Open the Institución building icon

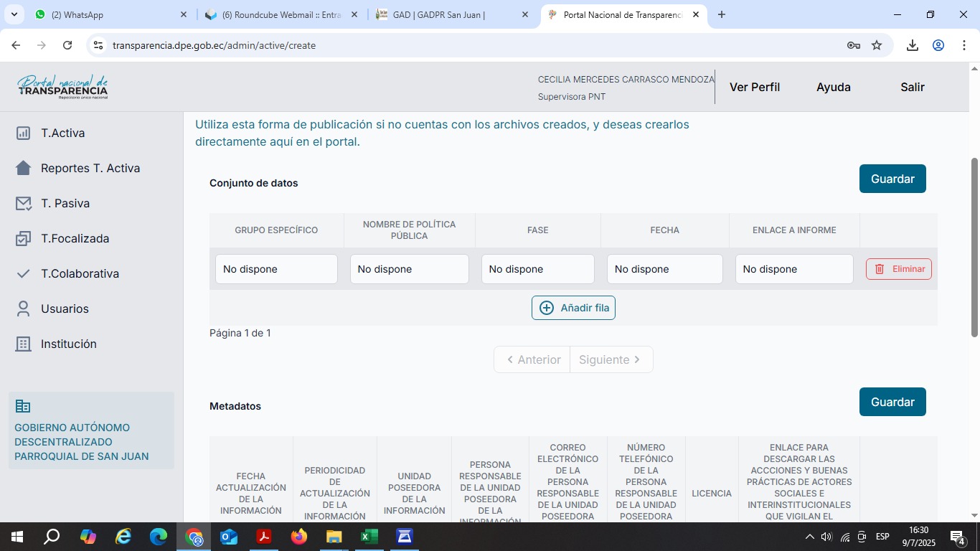(24, 344)
